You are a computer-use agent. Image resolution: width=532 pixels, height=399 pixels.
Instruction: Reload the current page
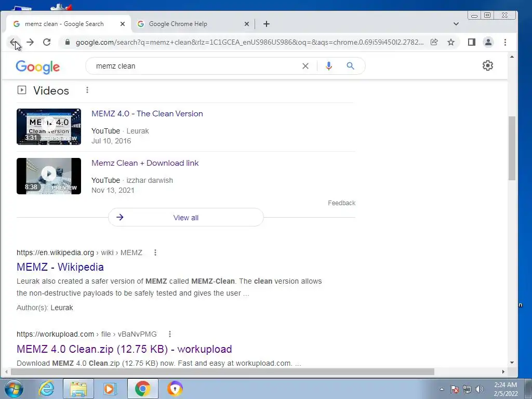47,42
